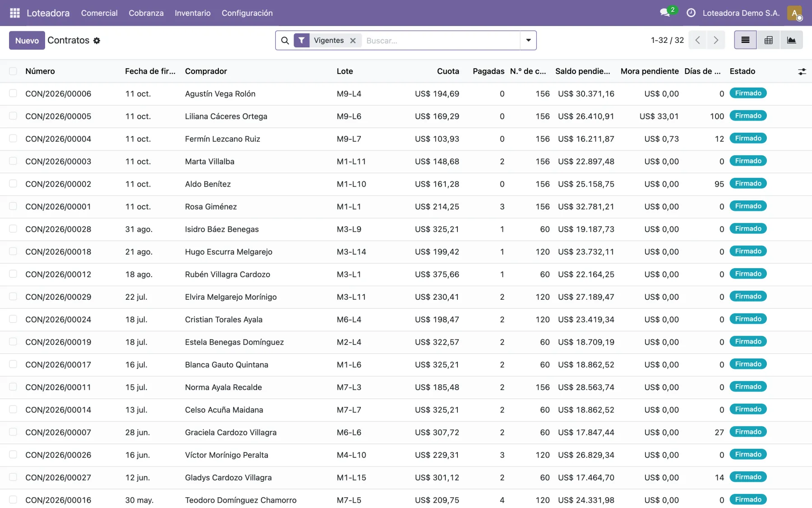Open contract CON/2026/00016
Screen dimensions: 812x508
[x=58, y=500]
